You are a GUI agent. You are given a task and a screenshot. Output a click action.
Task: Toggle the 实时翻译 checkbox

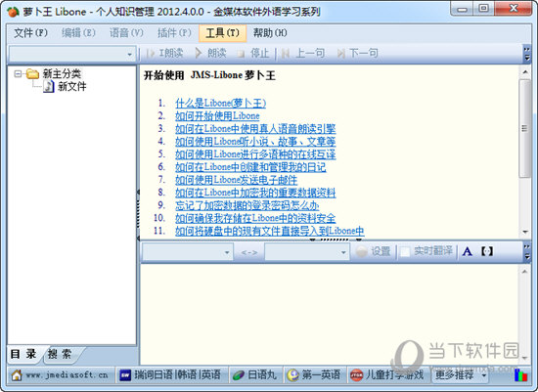(405, 252)
